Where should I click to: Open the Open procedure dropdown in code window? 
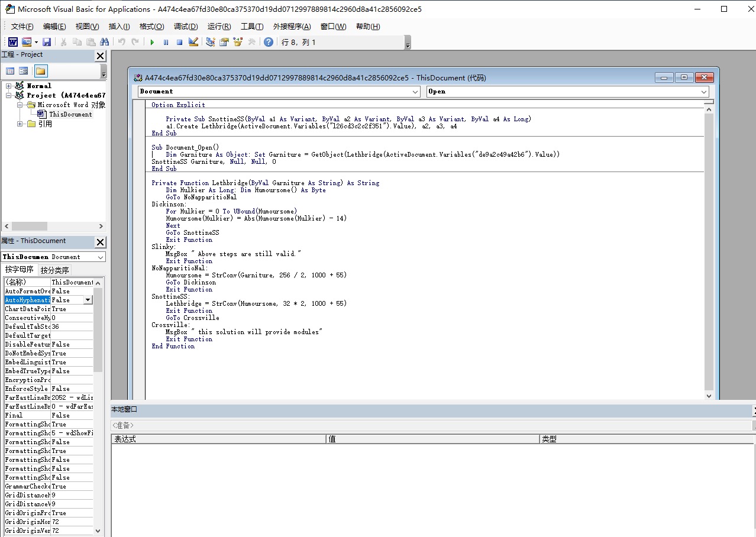[704, 92]
